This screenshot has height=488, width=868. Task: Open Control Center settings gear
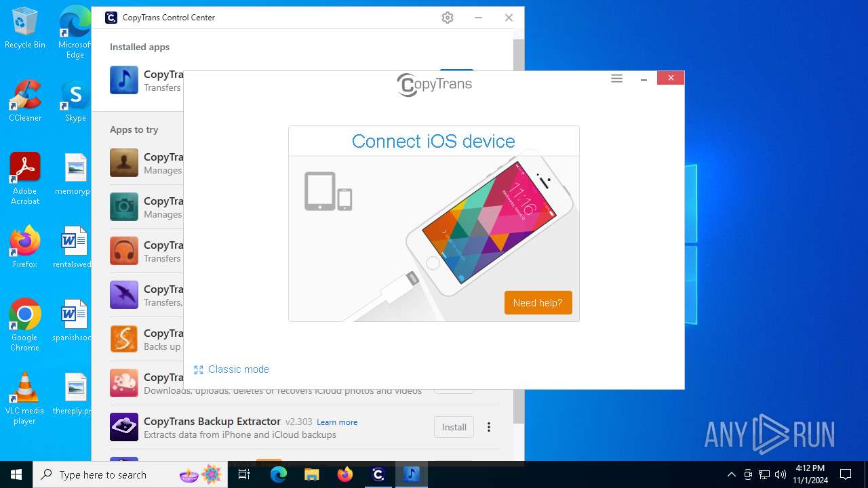(x=448, y=18)
